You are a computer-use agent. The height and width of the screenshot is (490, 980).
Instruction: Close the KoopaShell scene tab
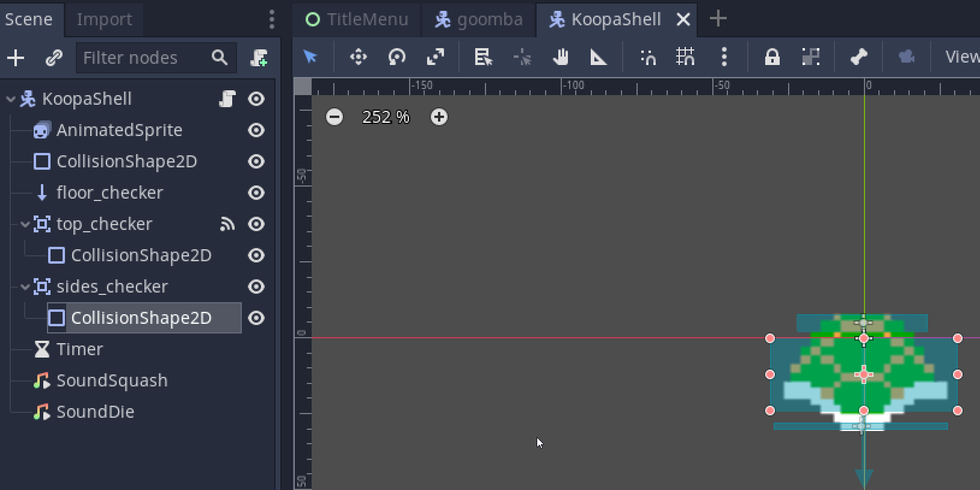click(683, 19)
